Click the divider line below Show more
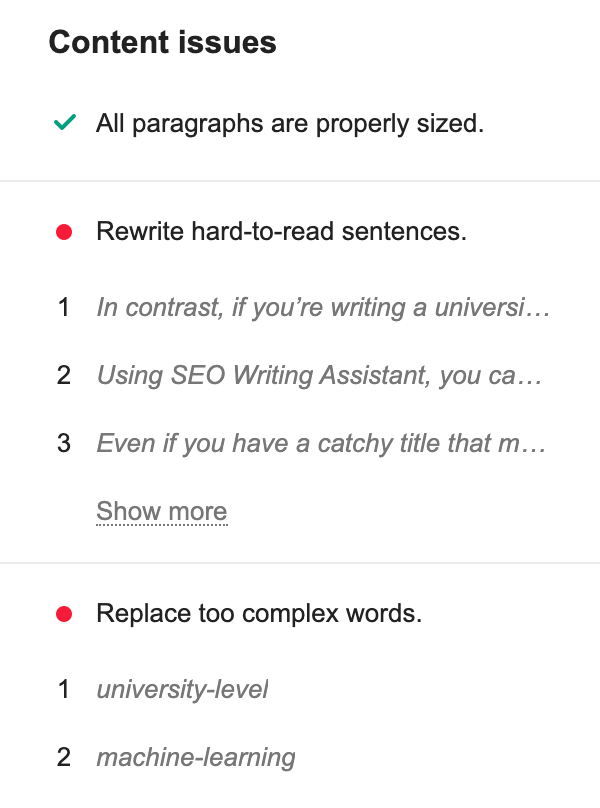 300,563
